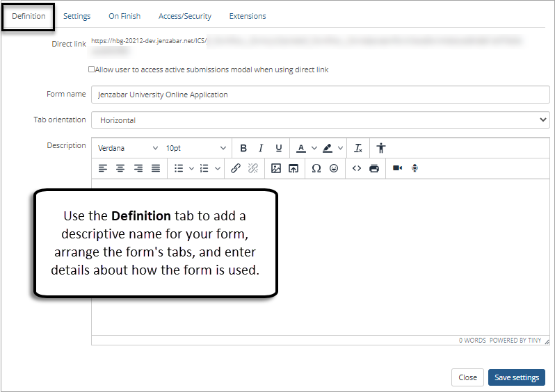Viewport: 555px width, 392px height.
Task: Click the Save settings button
Action: [516, 377]
